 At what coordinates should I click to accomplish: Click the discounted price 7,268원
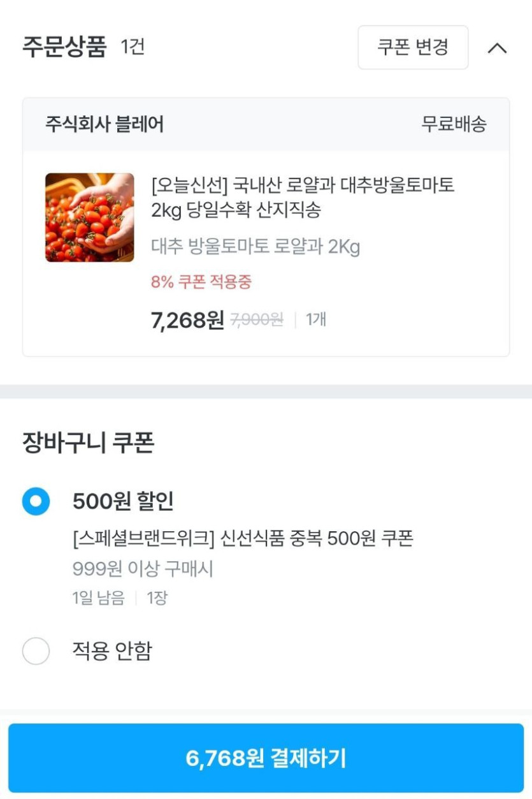[187, 320]
